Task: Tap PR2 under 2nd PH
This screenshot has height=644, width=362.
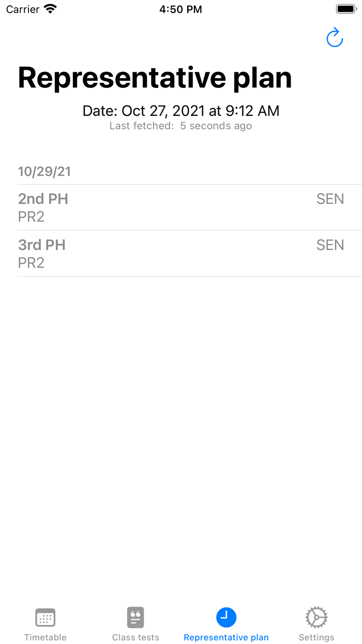Action: [31, 217]
